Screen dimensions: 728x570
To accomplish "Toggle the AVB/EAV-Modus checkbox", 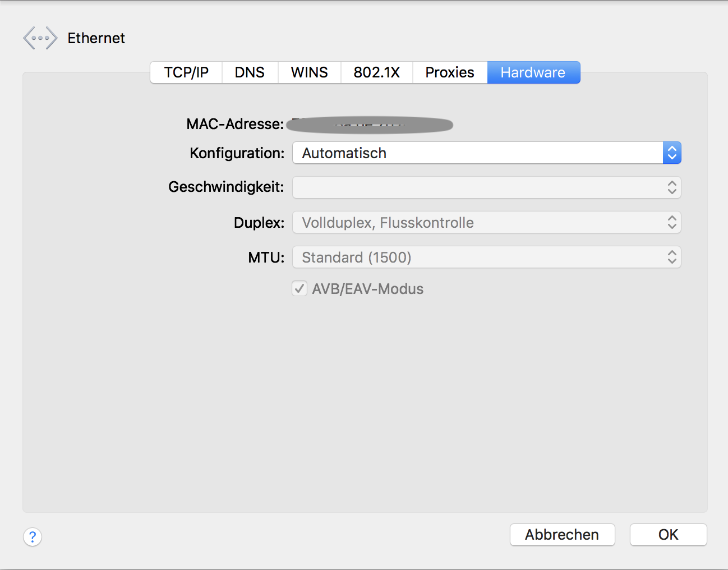I will (x=299, y=288).
